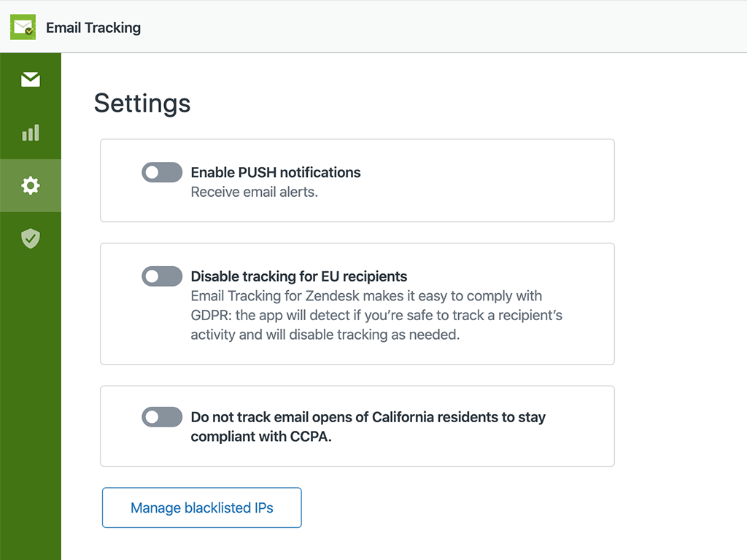This screenshot has height=560, width=747.
Task: Click Manage blacklisted IPs button
Action: click(201, 507)
